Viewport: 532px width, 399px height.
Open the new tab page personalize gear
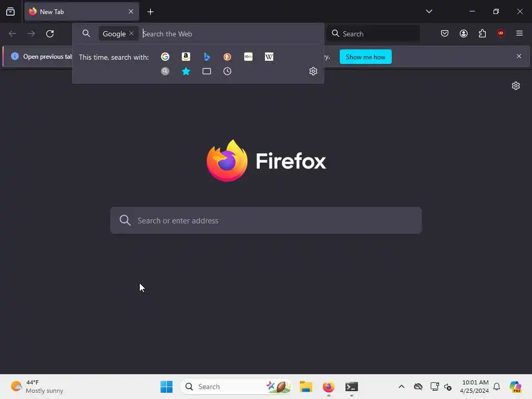516,86
